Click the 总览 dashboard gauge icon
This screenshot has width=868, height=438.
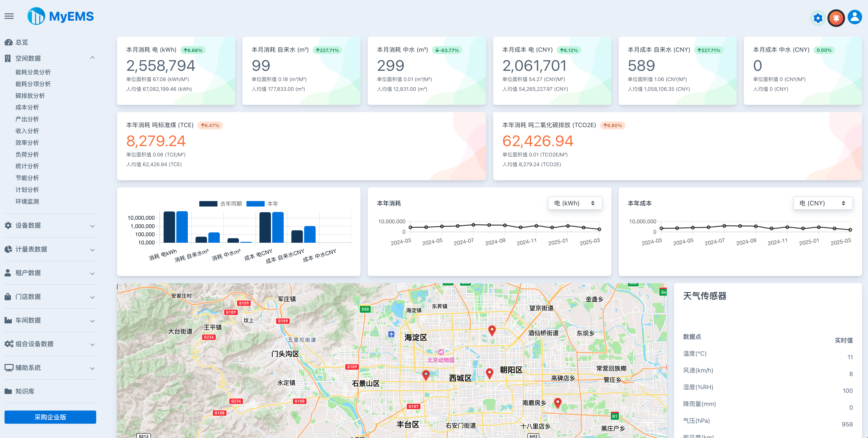(8, 42)
